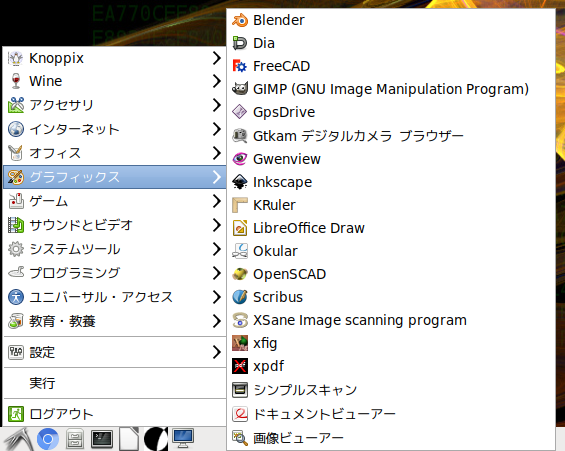Click the Dia diagram editor icon

240,43
